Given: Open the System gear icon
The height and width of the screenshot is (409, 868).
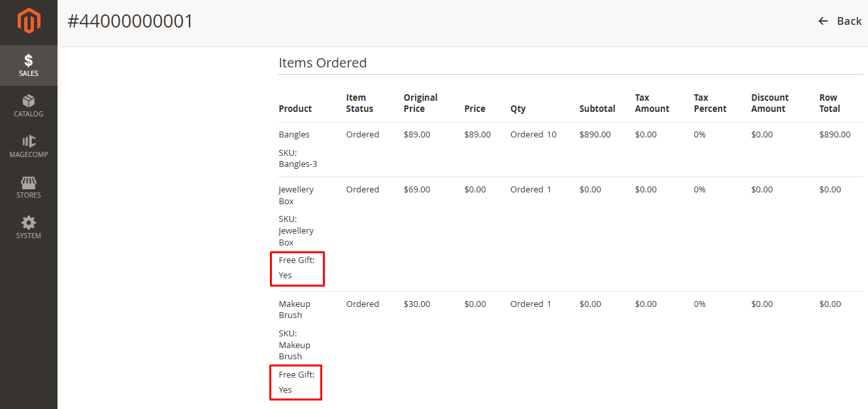Looking at the screenshot, I should [x=29, y=223].
